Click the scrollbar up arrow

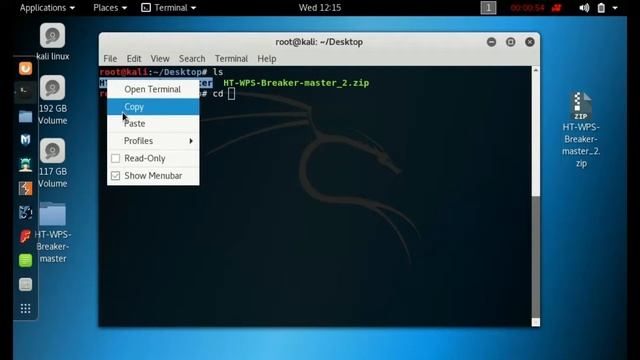coord(536,70)
